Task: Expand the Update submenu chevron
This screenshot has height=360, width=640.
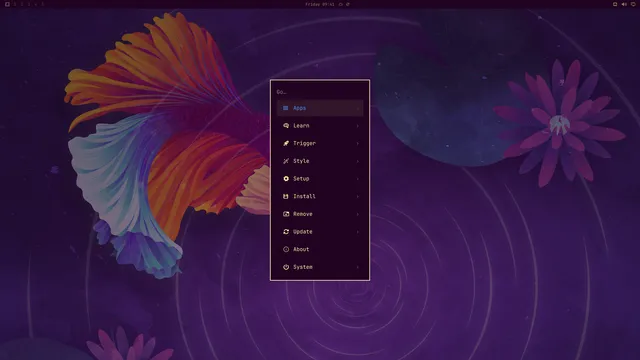Action: pyautogui.click(x=358, y=231)
